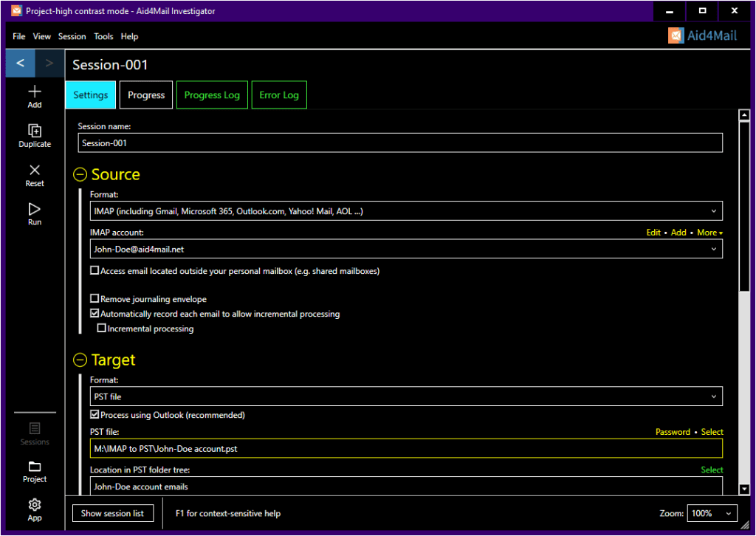Switch to the Progress Log tab
The image size is (756, 536).
[x=212, y=95]
